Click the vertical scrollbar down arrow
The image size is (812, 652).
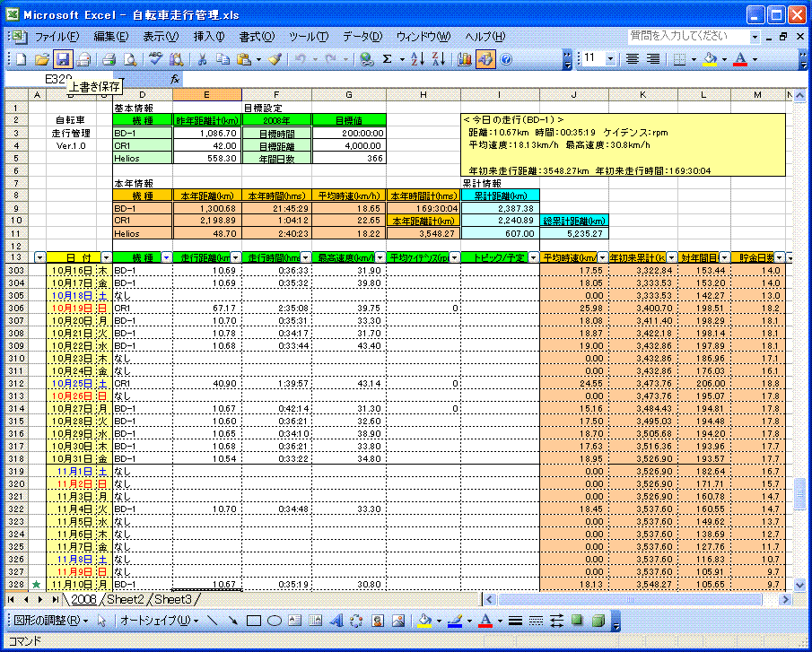coord(799,586)
